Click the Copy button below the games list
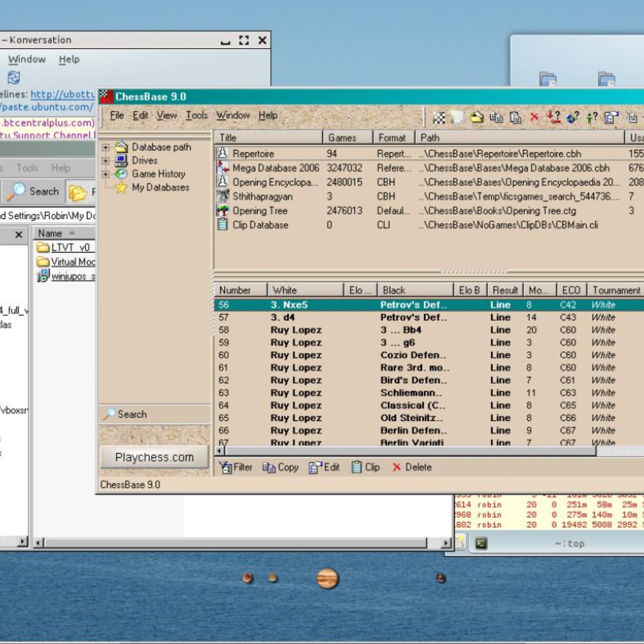The height and width of the screenshot is (644, 644). tap(281, 467)
